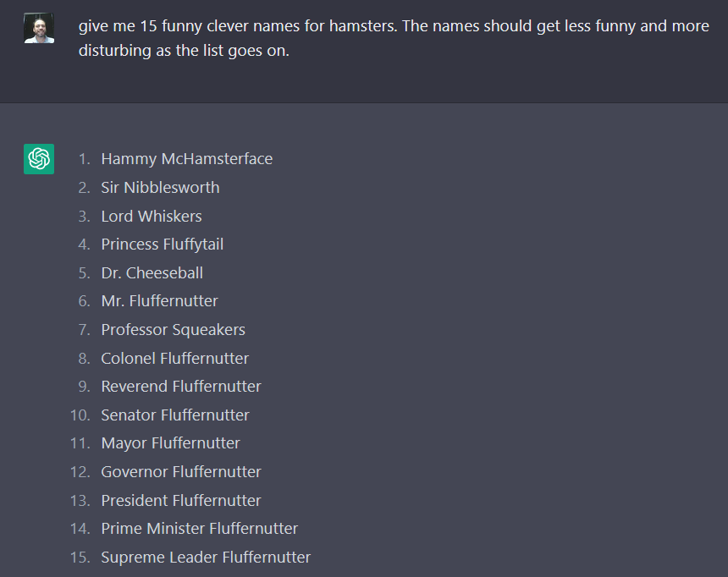Select Mayor Fluffernutter item
Viewport: 728px width, 577px height.
point(170,443)
